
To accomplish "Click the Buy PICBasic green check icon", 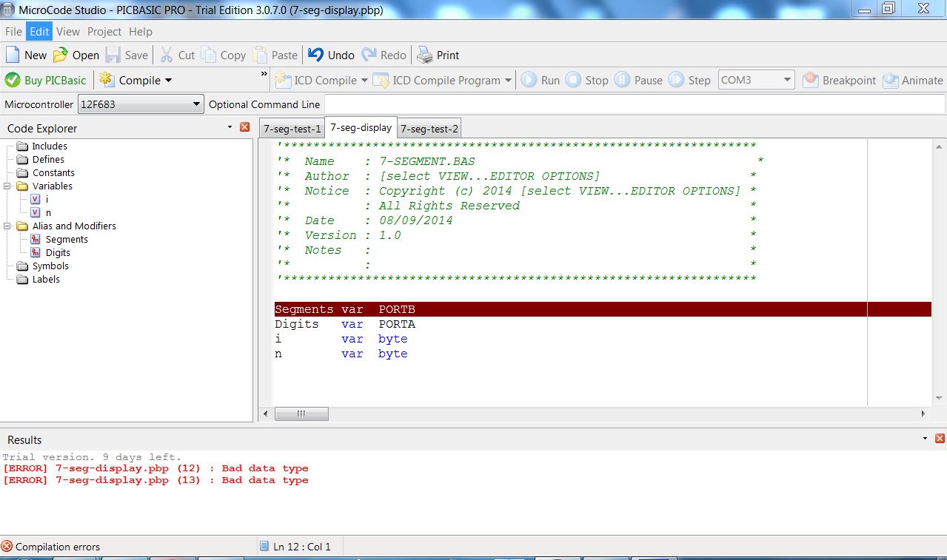I will click(x=13, y=81).
